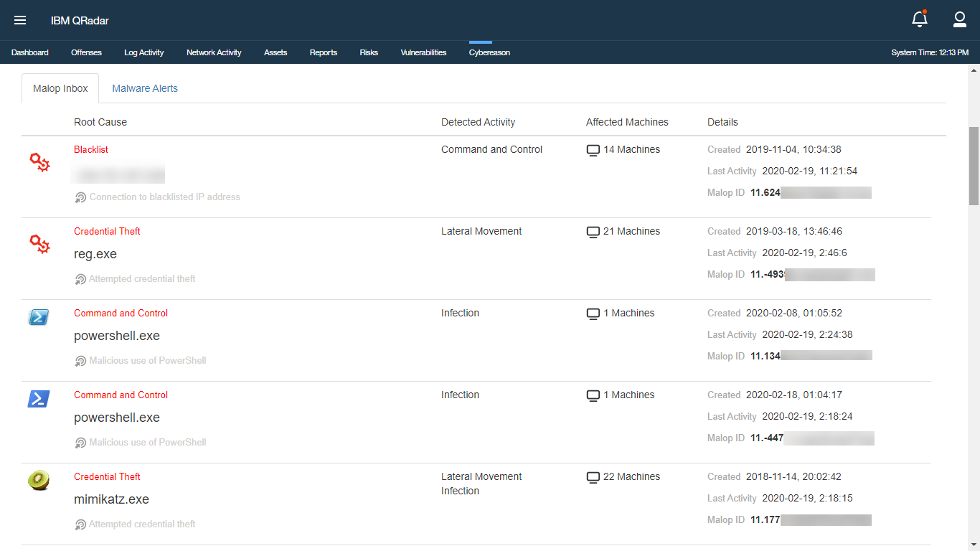Open the notification bell

tap(919, 20)
